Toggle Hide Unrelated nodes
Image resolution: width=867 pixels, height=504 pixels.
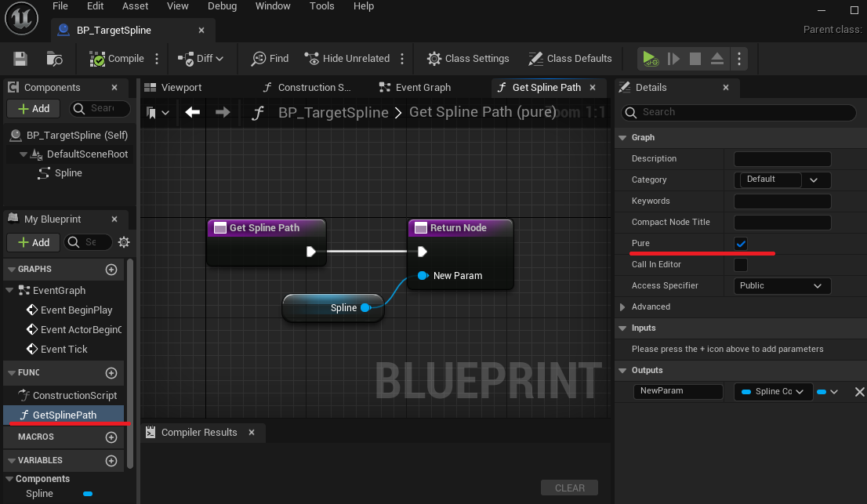click(347, 59)
